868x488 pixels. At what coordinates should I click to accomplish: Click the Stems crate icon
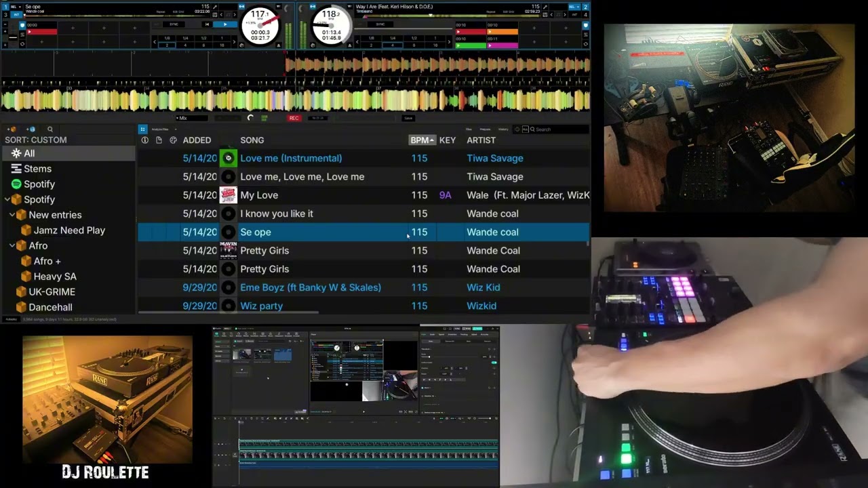click(16, 169)
